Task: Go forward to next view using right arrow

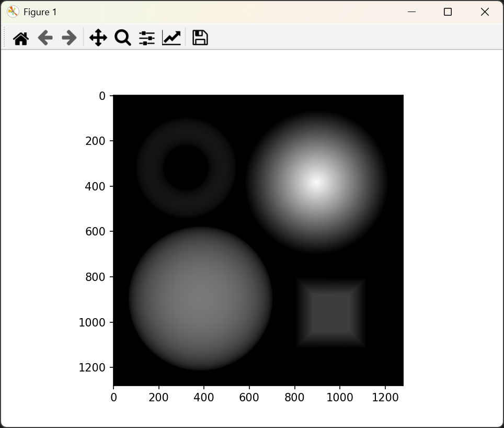Action: [69, 38]
